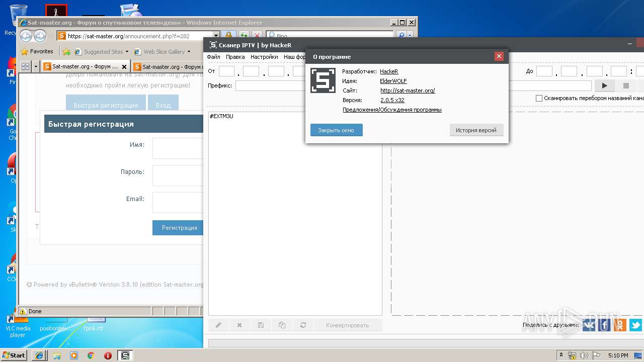Viewport: 644px width, 362px height.
Task: Click the refresh icon below playlist
Action: 303,325
